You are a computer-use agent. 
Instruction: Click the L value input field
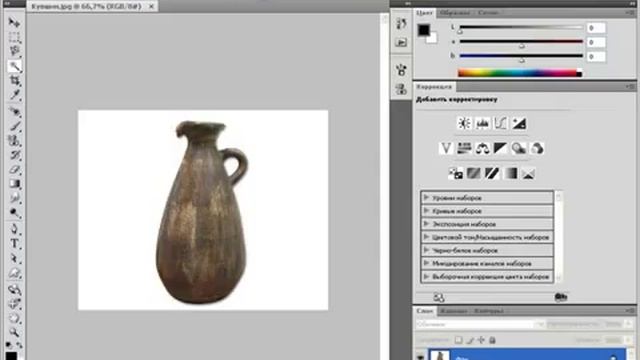click(596, 28)
